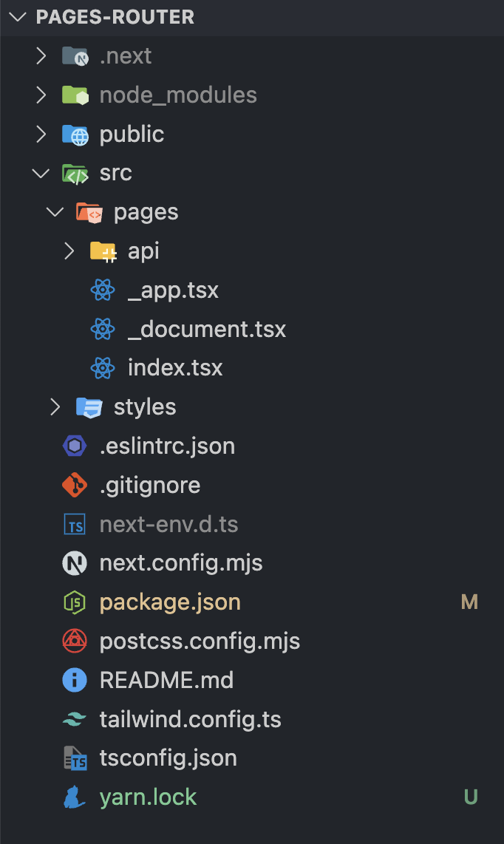Open the _app.tsx file

pos(174,290)
